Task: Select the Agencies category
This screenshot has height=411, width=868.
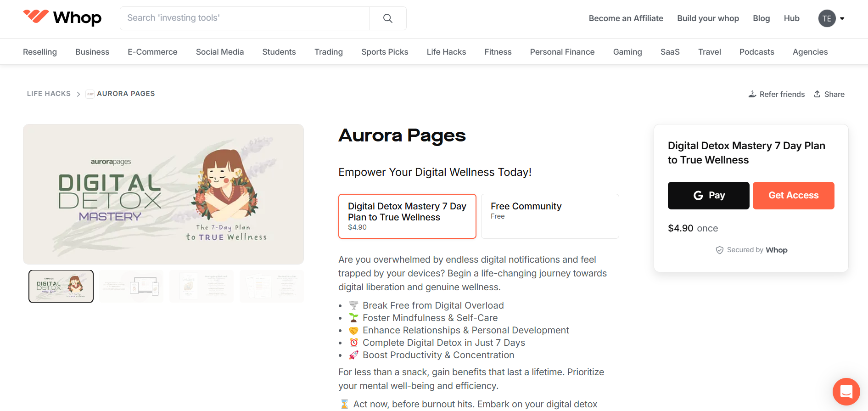Action: coord(810,52)
